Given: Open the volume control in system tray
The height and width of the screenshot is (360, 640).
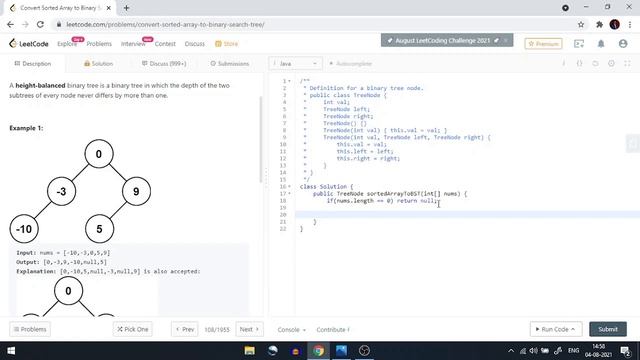Looking at the screenshot, I should click(533, 351).
